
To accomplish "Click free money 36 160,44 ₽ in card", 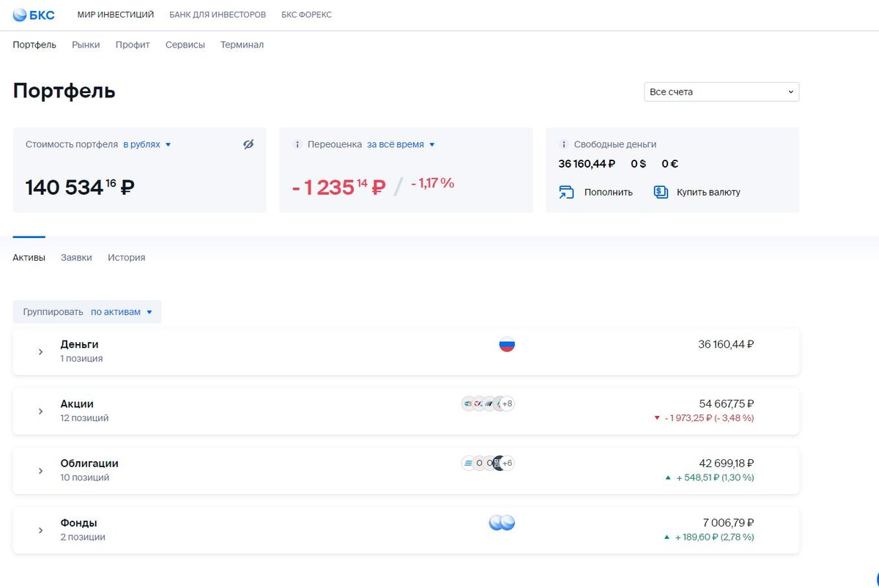I will click(587, 164).
